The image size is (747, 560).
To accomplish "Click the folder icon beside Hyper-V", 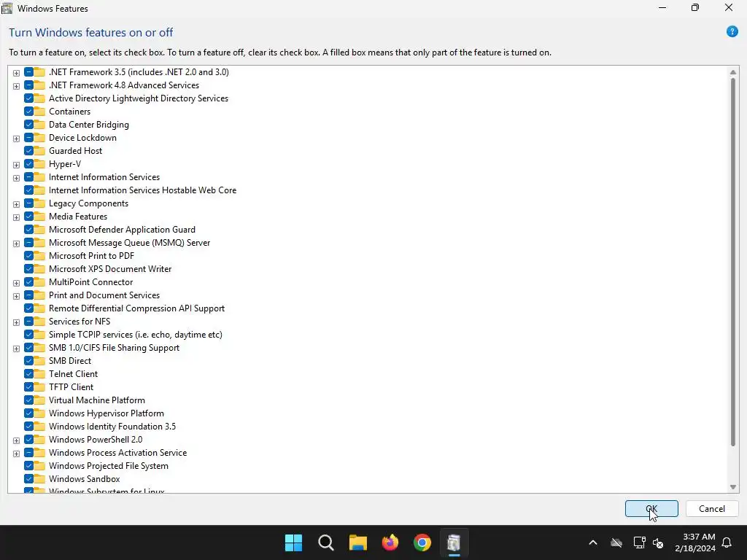I will pyautogui.click(x=39, y=164).
